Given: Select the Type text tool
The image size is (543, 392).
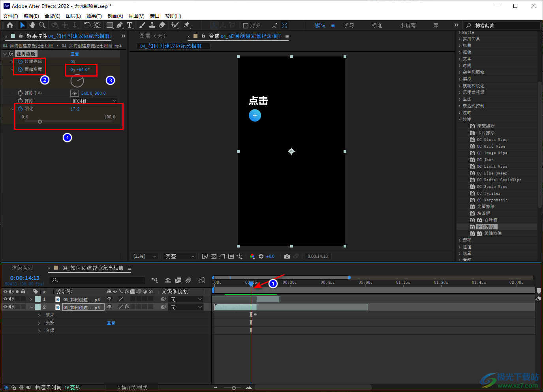Looking at the screenshot, I should coord(130,25).
